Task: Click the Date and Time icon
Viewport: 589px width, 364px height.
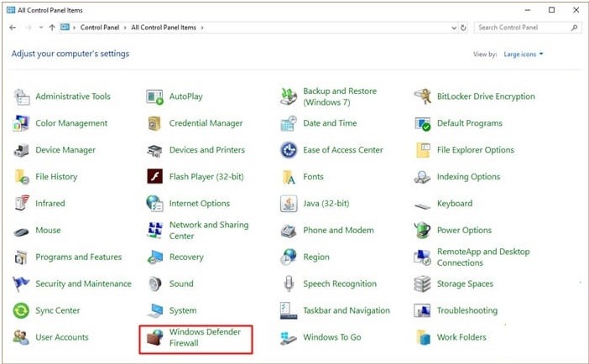Action: pos(289,123)
